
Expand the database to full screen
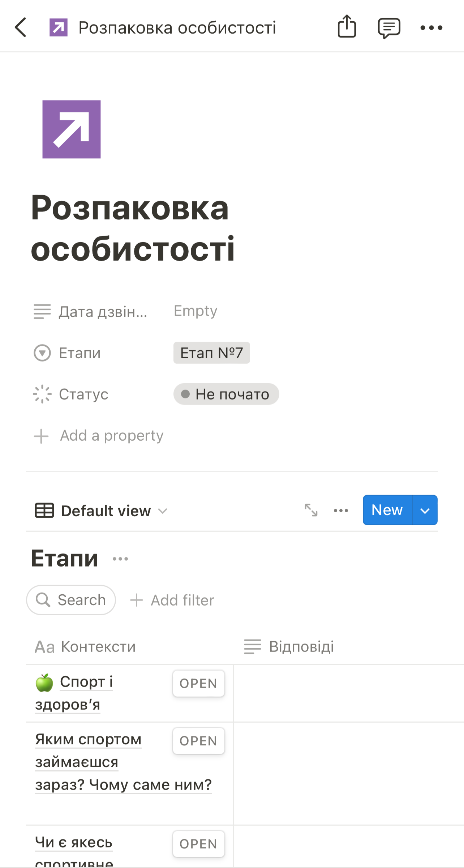(x=311, y=510)
